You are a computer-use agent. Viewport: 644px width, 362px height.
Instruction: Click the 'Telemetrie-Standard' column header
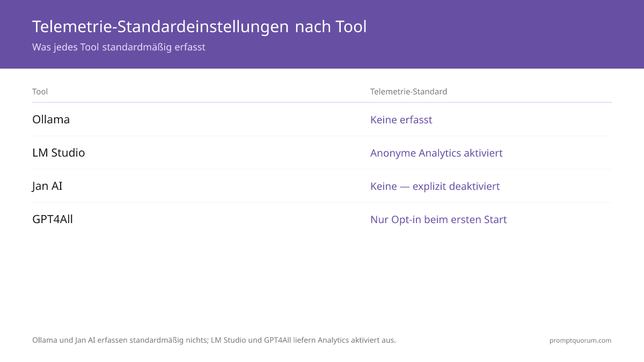[408, 92]
